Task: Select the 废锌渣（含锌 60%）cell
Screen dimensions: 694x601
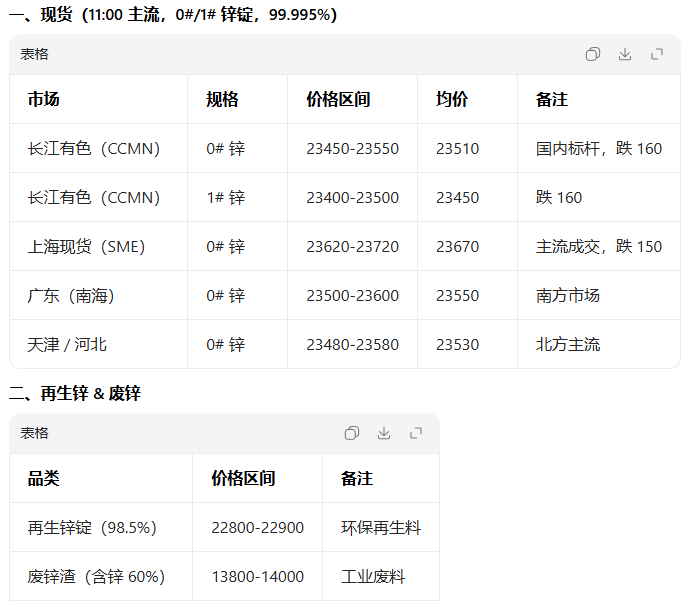Action: click(96, 576)
